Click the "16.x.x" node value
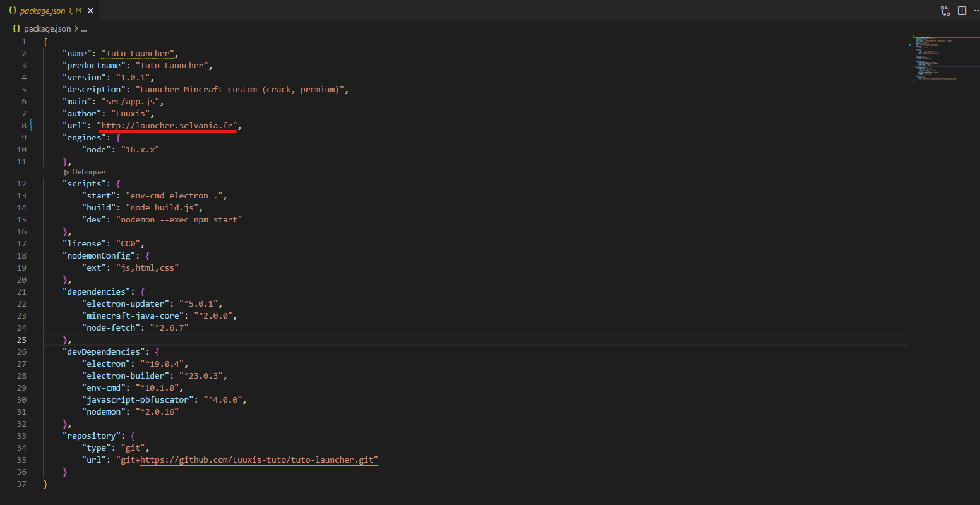 (140, 150)
